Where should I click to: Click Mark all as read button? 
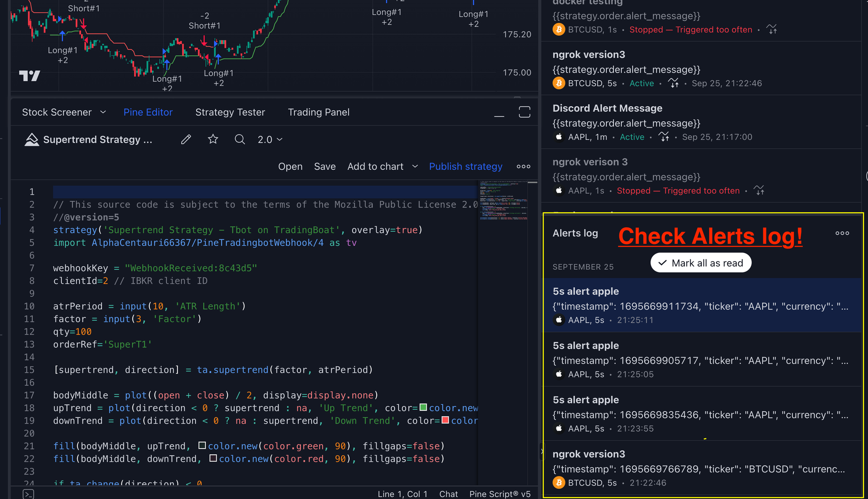[700, 263]
